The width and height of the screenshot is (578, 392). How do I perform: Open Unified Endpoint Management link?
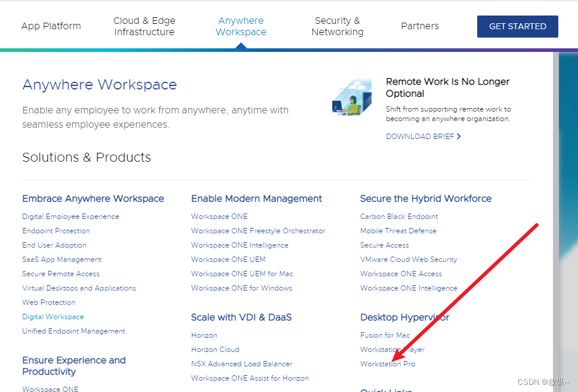74,331
